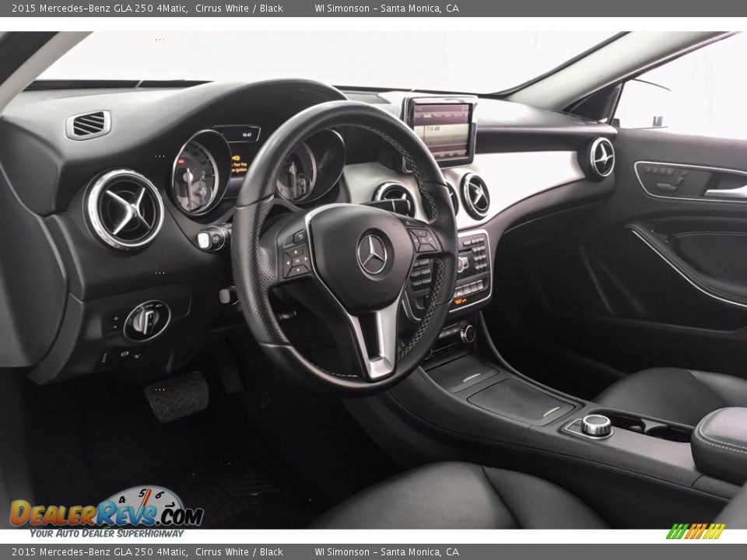Select "2015 Mercedes-Benz GLA 250 4Matic" in footer caption
The width and height of the screenshot is (747, 560).
point(99,552)
